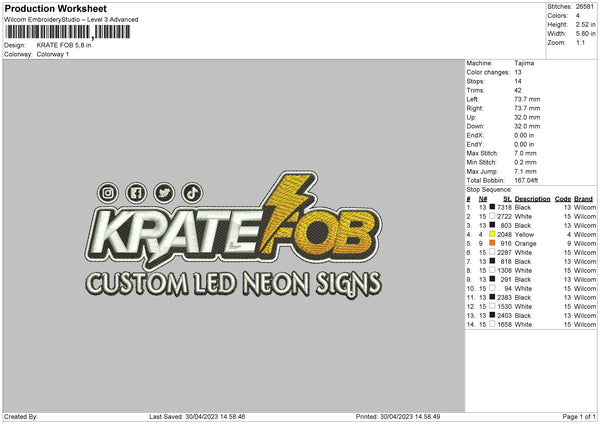Click the white swatch for stop 12 (1530 stitches)
Screen dimensions: 600x424
pyautogui.click(x=492, y=306)
